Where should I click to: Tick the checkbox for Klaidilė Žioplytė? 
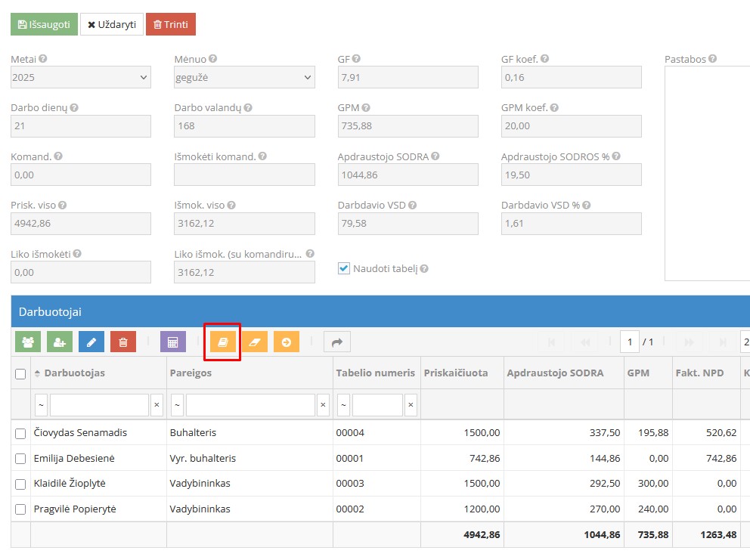(x=20, y=484)
